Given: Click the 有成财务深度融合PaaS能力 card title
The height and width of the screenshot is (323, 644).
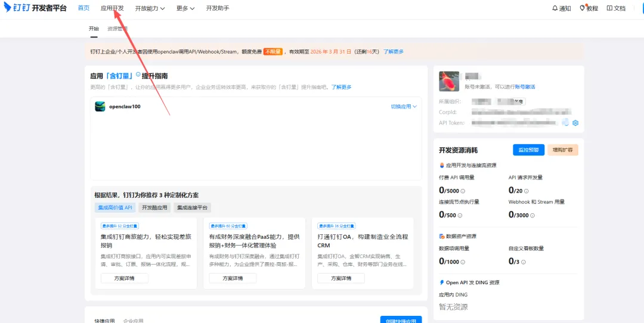Looking at the screenshot, I should point(254,241).
